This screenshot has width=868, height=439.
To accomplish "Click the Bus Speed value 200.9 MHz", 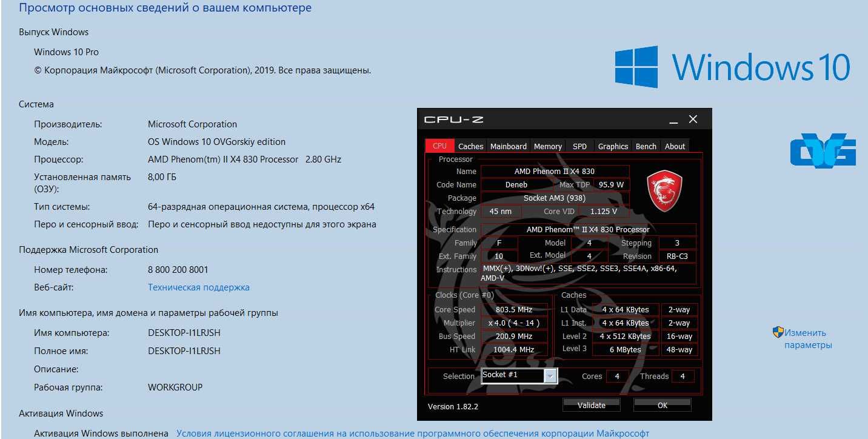I will pyautogui.click(x=514, y=337).
